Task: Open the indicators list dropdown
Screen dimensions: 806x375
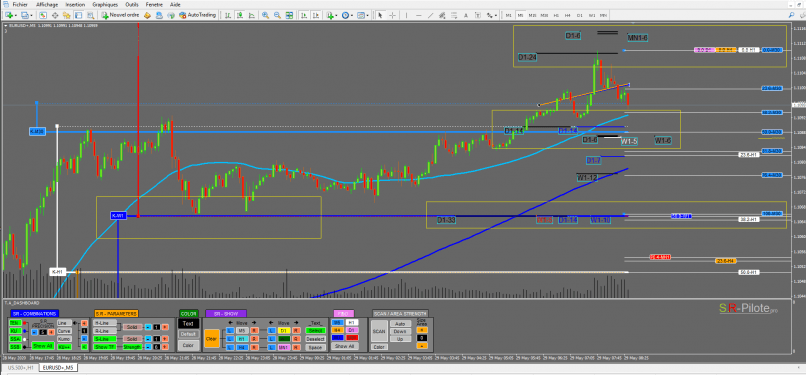Action: coord(336,15)
